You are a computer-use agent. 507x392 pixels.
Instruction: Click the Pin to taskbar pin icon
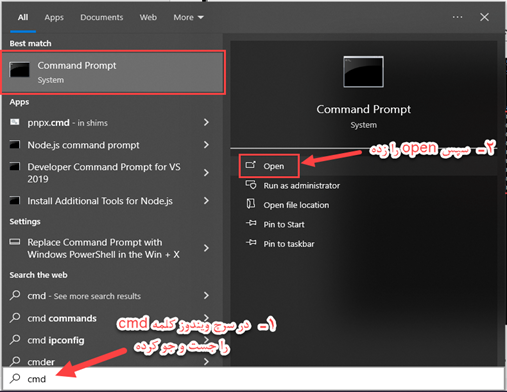pyautogui.click(x=251, y=242)
